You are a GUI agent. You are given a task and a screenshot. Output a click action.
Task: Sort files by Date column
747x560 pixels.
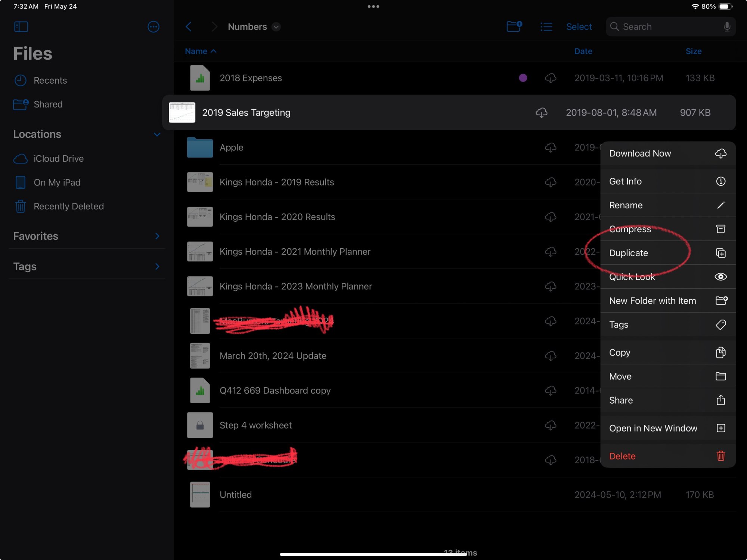point(583,51)
